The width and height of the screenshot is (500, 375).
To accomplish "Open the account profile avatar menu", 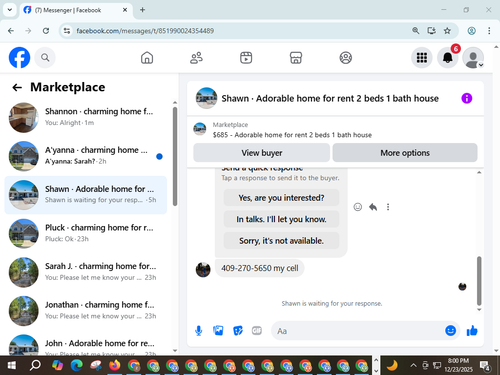I will click(x=473, y=58).
